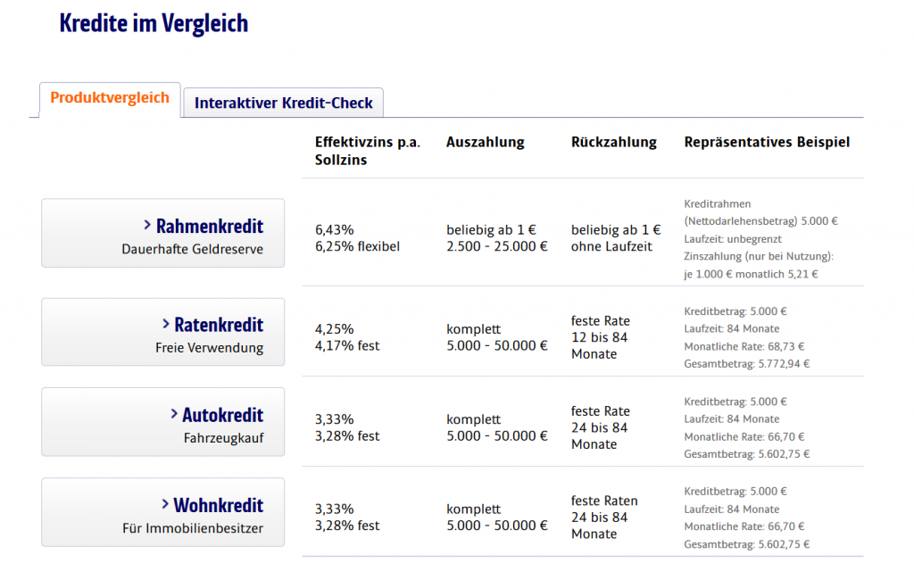Click the 2.500 - 25.000 € payout range
914x588 pixels.
coord(497,246)
